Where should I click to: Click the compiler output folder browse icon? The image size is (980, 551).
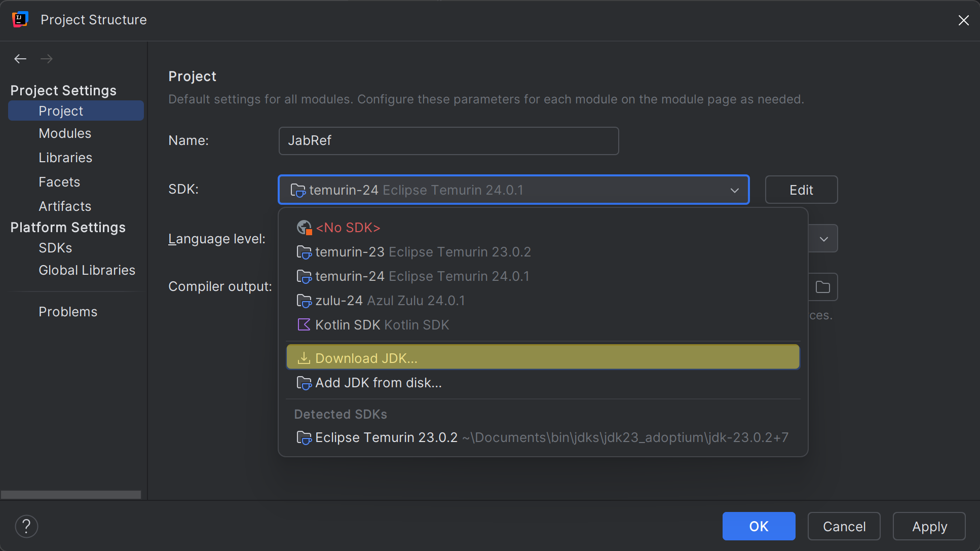pyautogui.click(x=822, y=287)
